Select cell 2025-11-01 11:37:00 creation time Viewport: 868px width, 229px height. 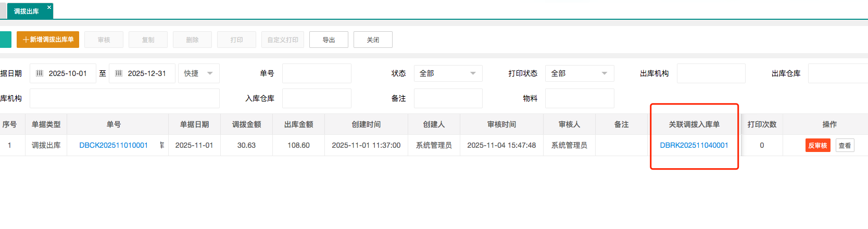(x=366, y=145)
